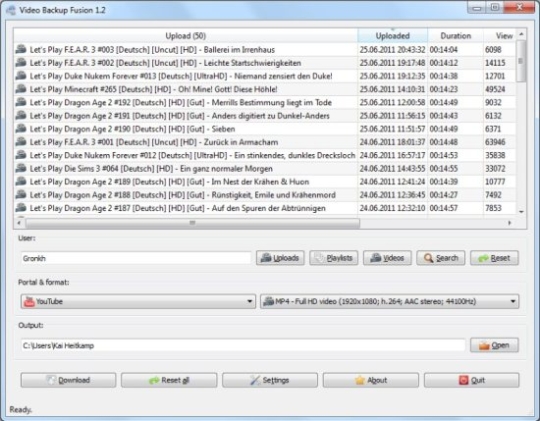This screenshot has width=540, height=421.
Task: Click video icon of F.E.A.R. 3 #003 row
Action: (21, 49)
